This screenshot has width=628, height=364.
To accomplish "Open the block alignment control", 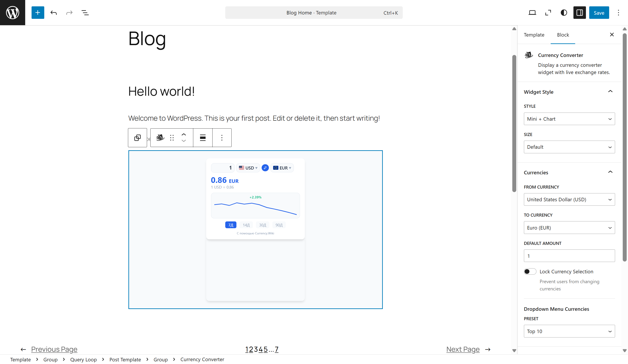I will [203, 138].
